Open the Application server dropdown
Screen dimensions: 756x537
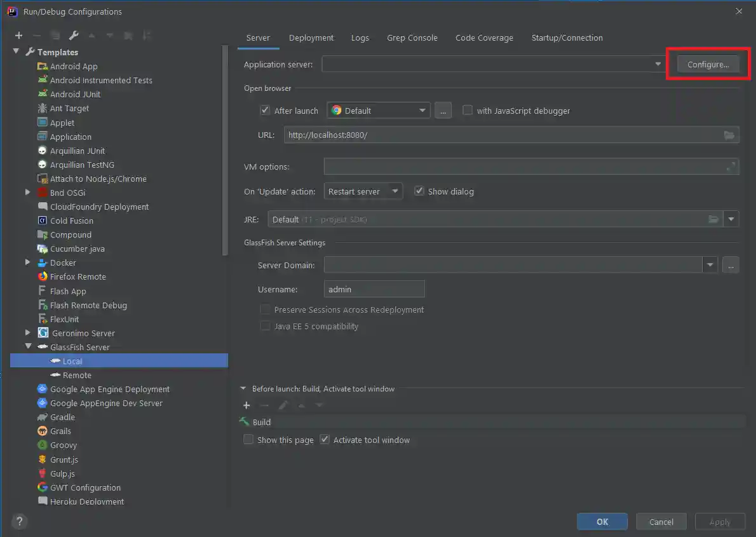(x=658, y=64)
